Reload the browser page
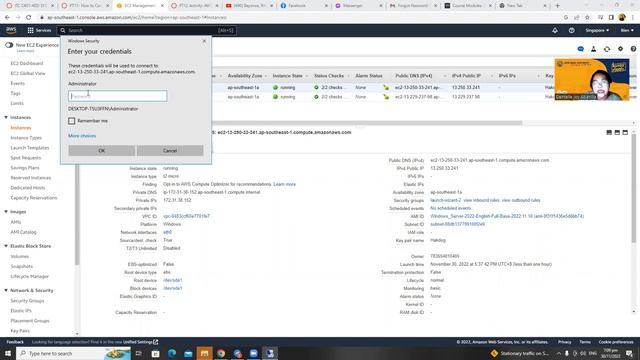This screenshot has width=640, height=360. 29,18
